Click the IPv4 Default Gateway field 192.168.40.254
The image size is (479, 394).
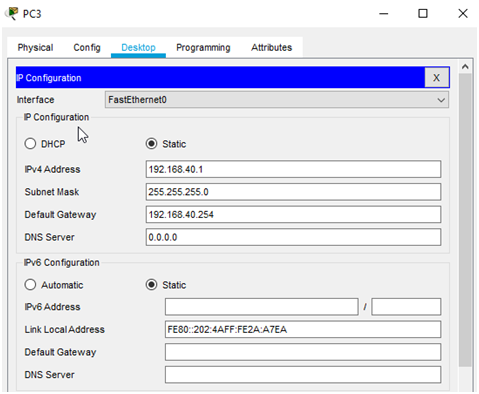point(293,215)
